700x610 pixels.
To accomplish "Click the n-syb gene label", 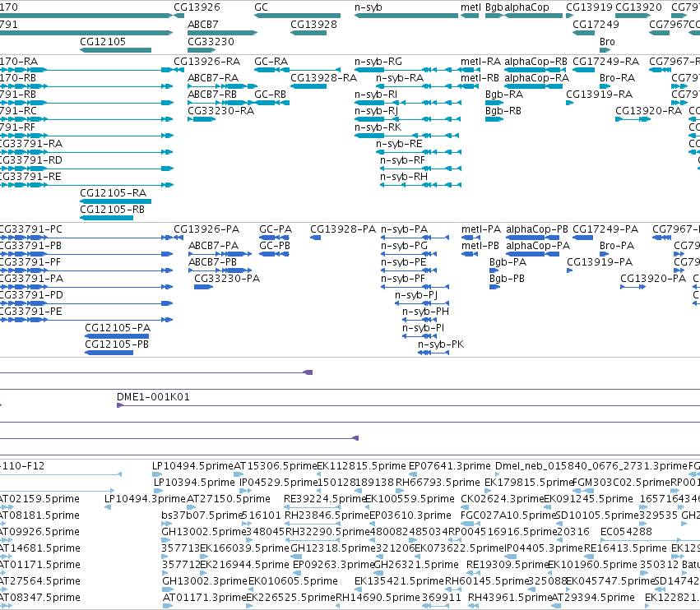I will click(x=369, y=7).
